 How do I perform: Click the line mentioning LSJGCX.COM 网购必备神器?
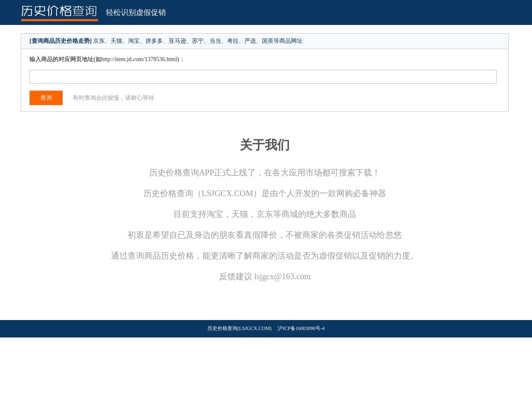pos(265,193)
